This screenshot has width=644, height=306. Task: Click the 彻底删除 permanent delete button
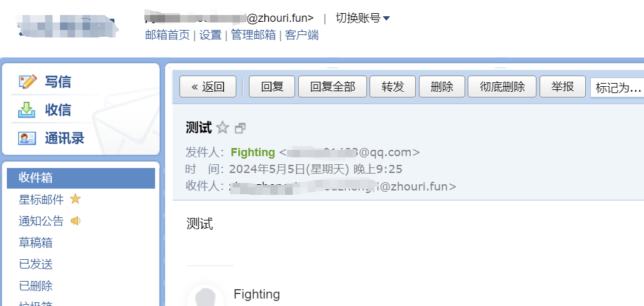502,87
